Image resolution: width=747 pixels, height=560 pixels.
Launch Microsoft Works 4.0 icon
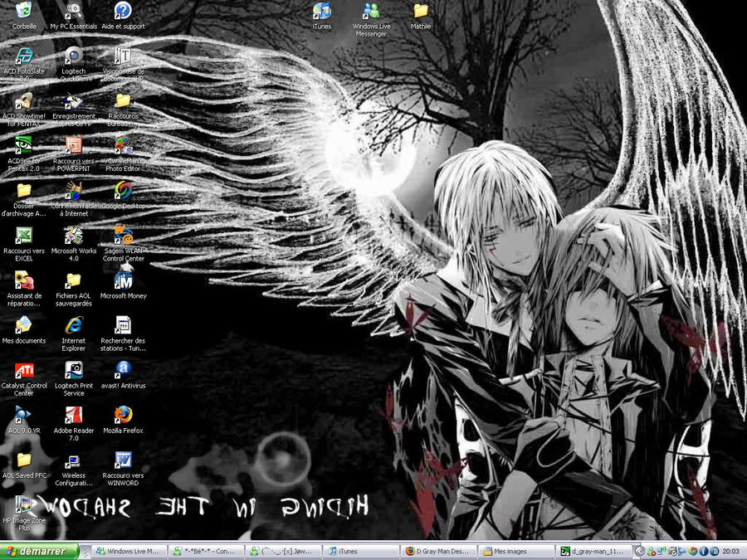pyautogui.click(x=73, y=244)
